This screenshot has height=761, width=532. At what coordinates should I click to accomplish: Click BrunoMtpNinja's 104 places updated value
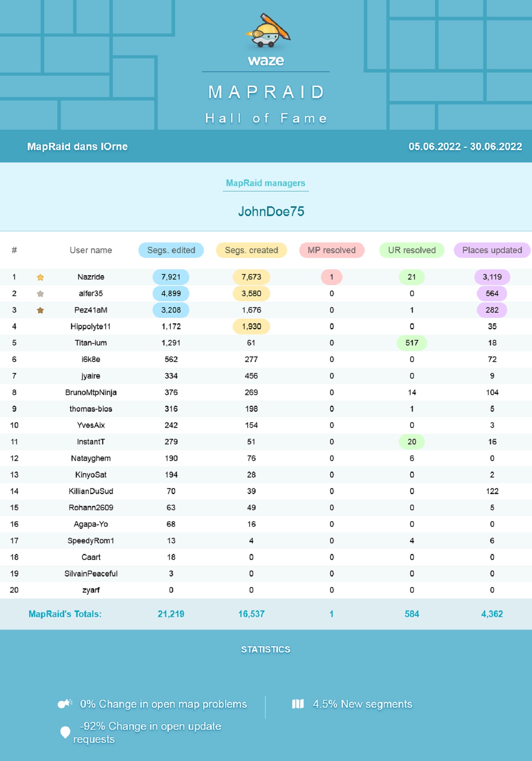coord(492,392)
